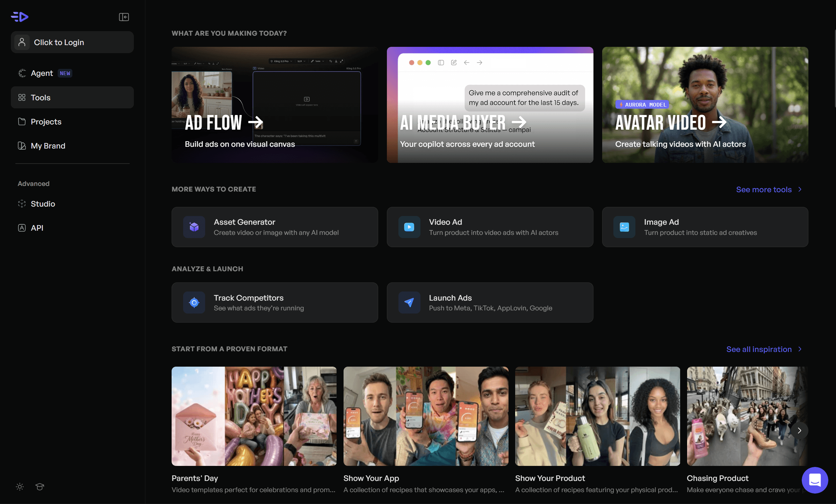The width and height of the screenshot is (836, 504).
Task: Click 'Create video or image with any AI model'
Action: click(276, 232)
